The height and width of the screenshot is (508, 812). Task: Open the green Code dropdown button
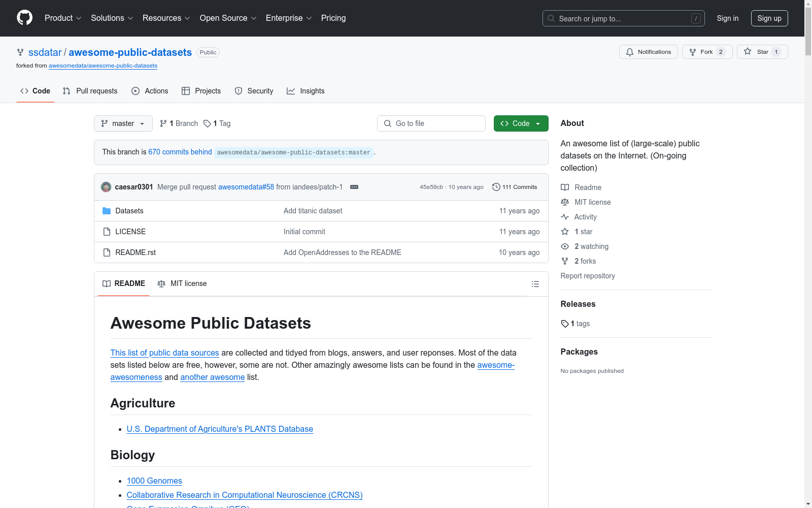point(521,123)
